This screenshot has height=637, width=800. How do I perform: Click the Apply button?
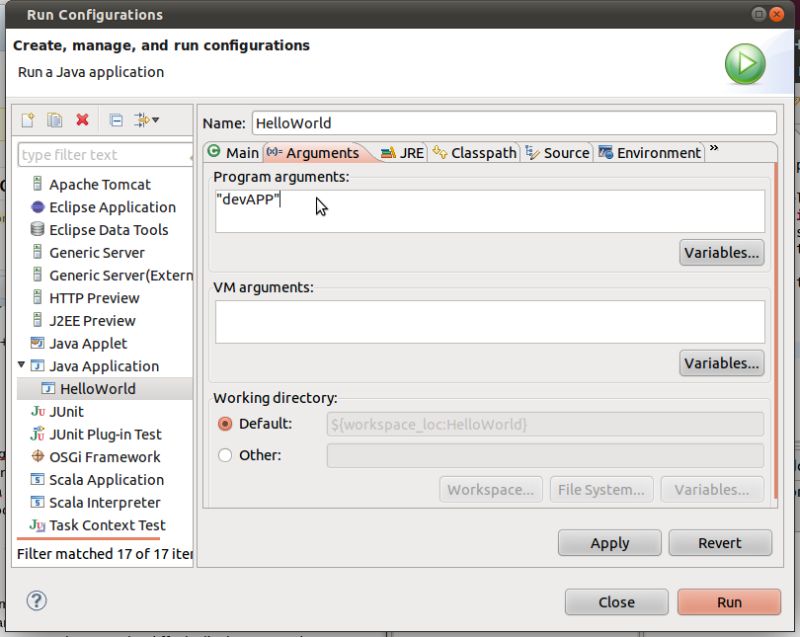point(609,543)
